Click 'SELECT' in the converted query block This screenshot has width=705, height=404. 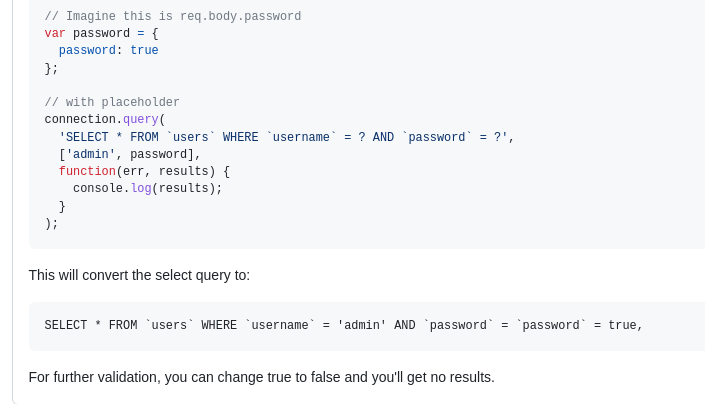66,325
